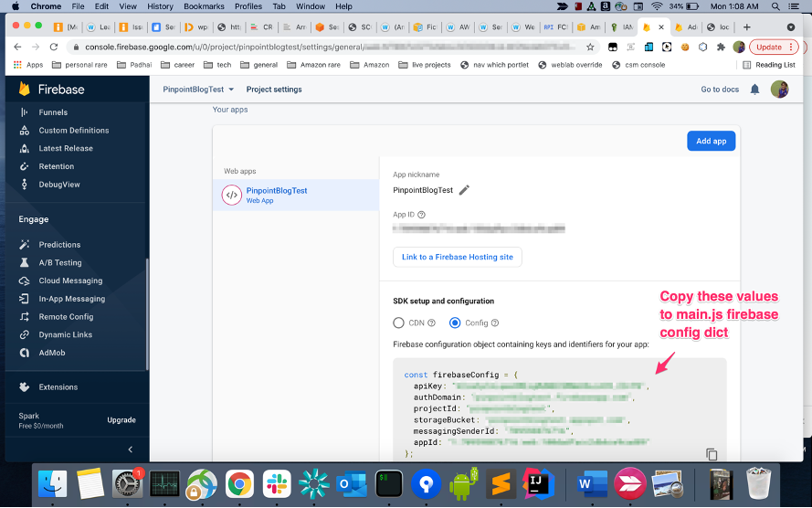Open App ID help tooltip icon
The image size is (812, 508).
[x=422, y=215]
